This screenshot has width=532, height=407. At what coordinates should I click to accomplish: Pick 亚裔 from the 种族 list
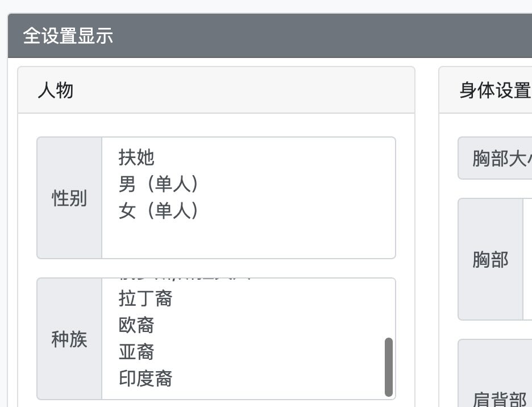coord(136,352)
